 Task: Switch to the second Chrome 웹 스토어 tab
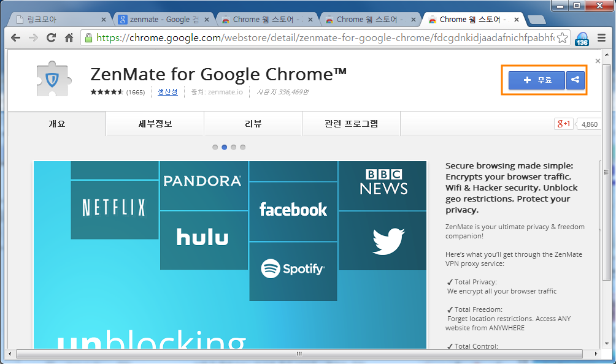pos(370,20)
